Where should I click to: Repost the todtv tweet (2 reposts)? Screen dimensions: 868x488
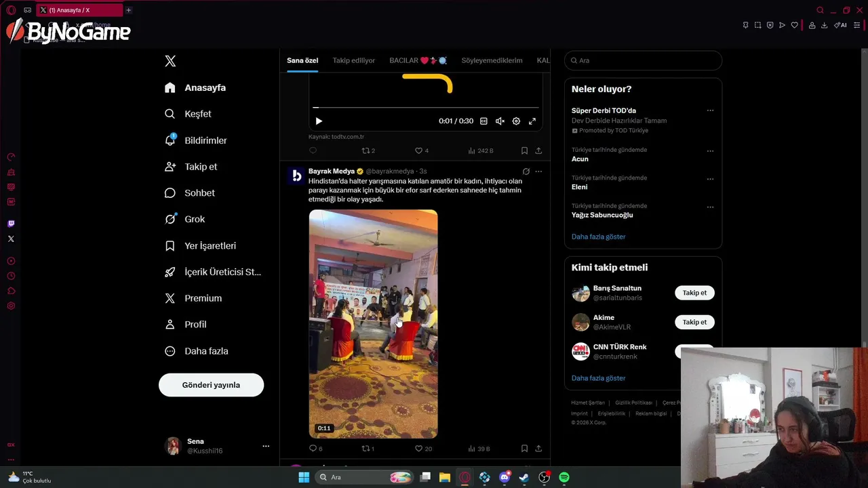368,150
